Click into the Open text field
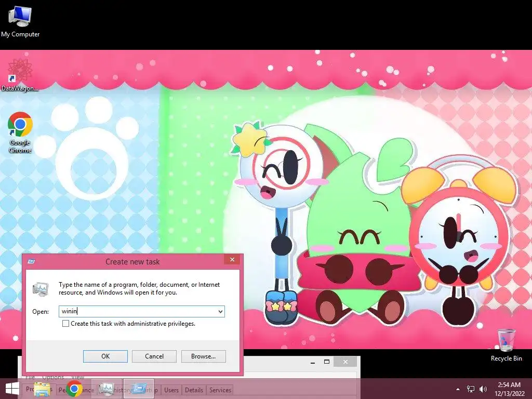Screen dimensions: 532x399 [138, 311]
